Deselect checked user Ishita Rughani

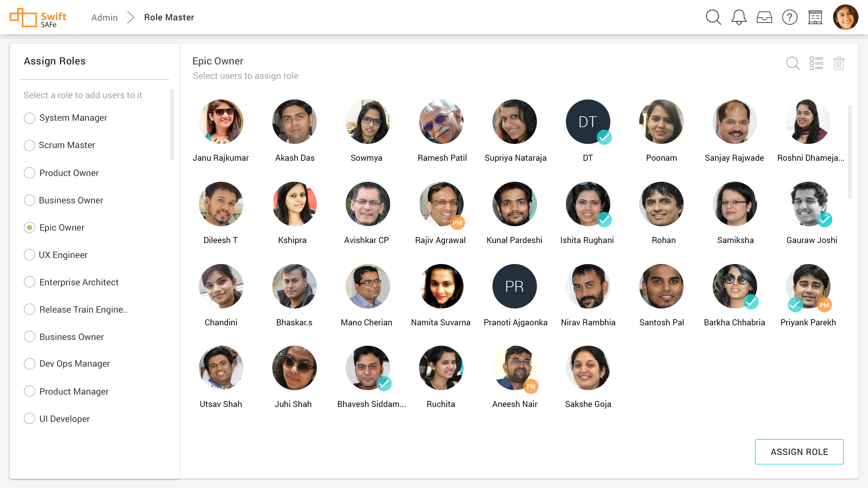click(588, 204)
